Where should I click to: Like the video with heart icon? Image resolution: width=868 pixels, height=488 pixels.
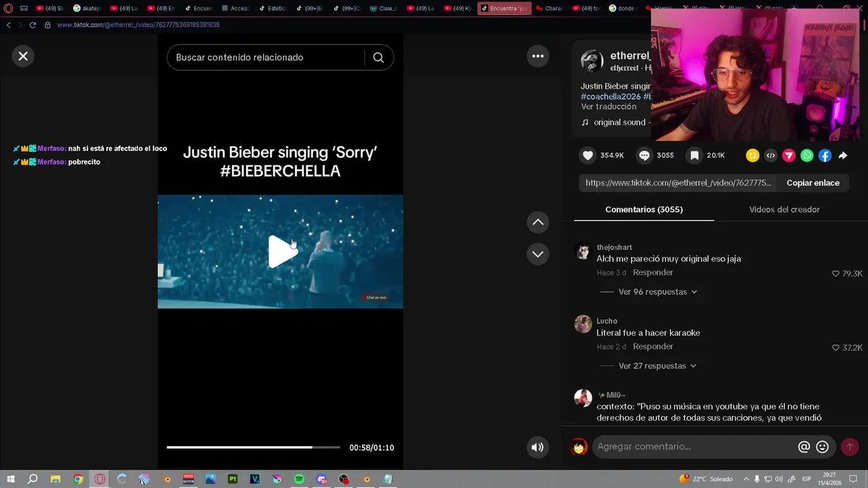click(588, 155)
